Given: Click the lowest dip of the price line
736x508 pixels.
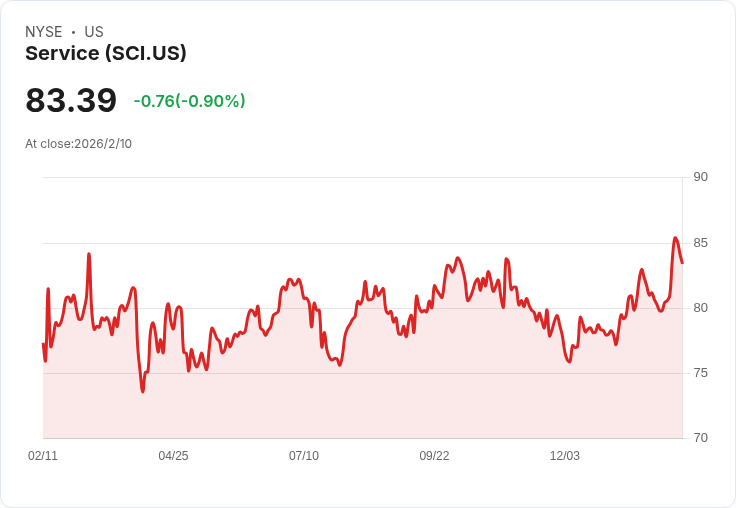Looking at the screenshot, I should [143, 391].
